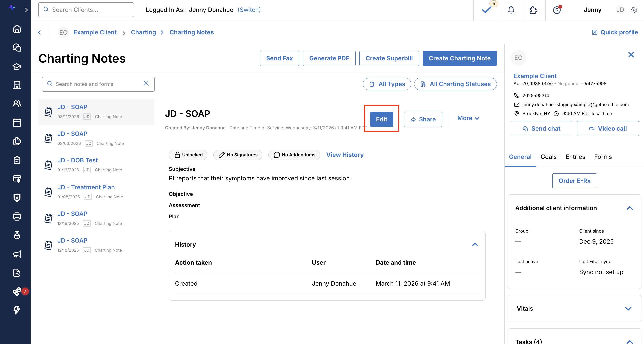Click the No Signatures pill
Screen dimensions: 644x344
pyautogui.click(x=238, y=155)
